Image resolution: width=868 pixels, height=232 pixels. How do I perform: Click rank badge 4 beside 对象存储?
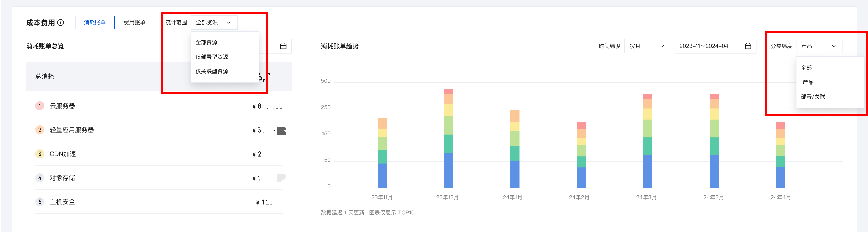pyautogui.click(x=40, y=178)
